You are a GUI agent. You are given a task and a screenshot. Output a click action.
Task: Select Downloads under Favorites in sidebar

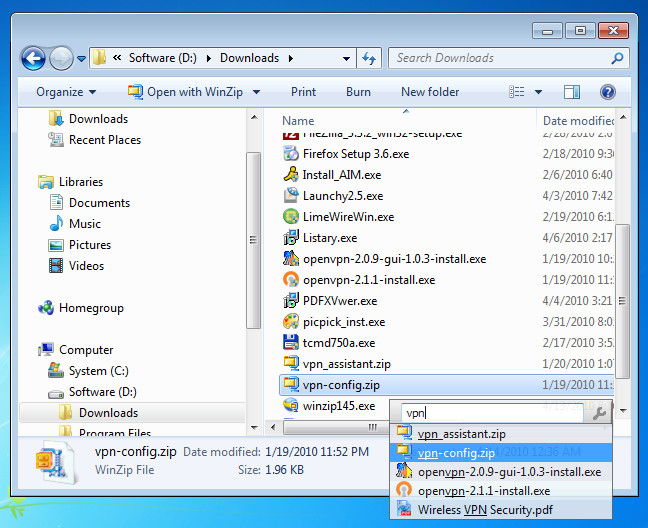coord(88,119)
